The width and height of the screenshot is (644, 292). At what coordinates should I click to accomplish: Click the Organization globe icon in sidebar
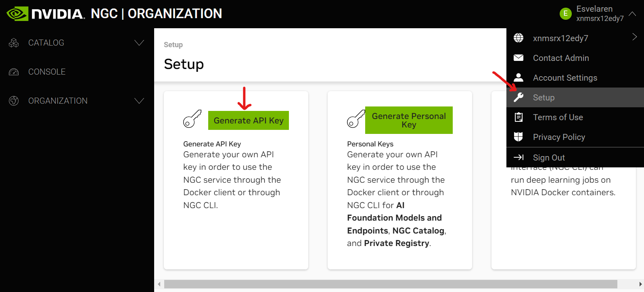pos(14,101)
